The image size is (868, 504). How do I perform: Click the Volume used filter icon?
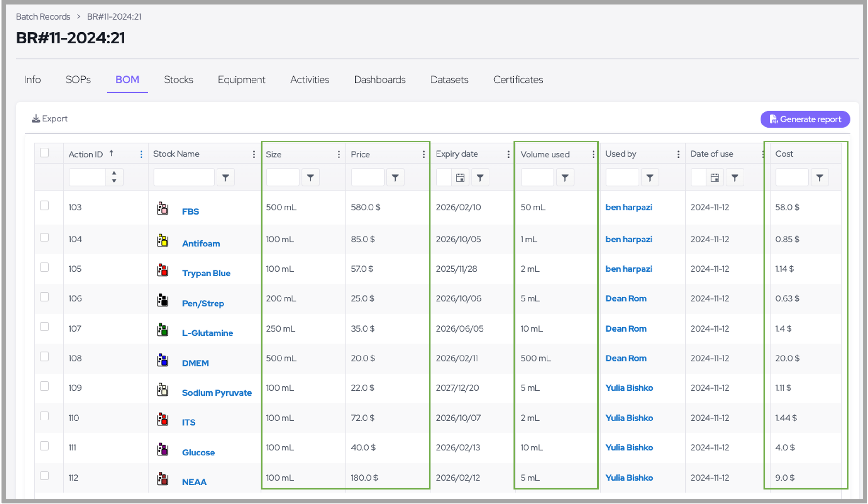click(x=565, y=177)
